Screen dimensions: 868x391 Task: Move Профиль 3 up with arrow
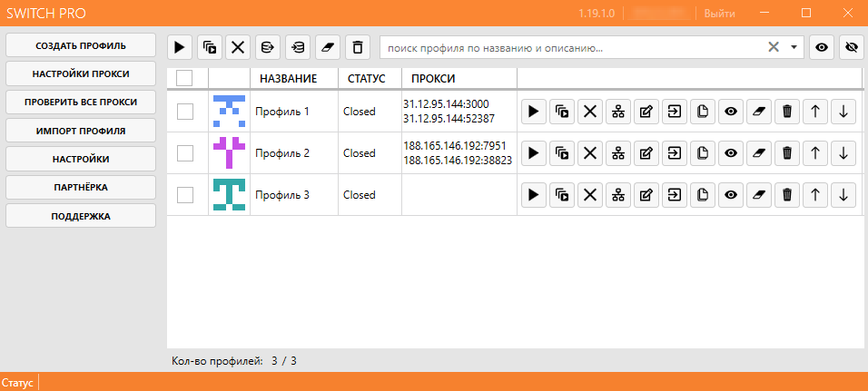pos(814,195)
